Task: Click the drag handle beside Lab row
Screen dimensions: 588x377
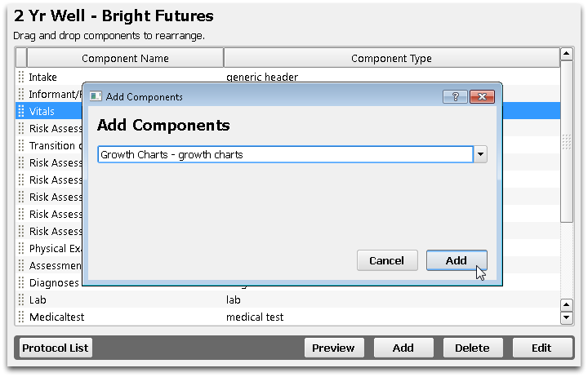Action: pyautogui.click(x=21, y=299)
